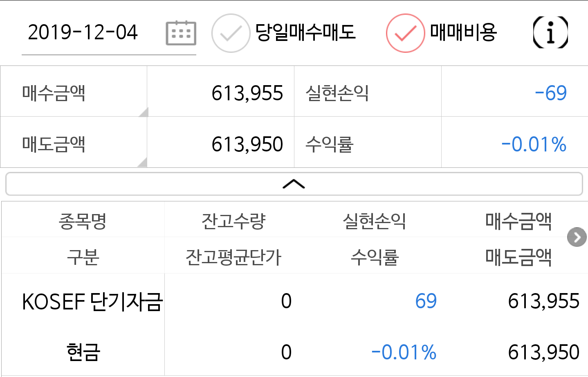Expand the 매도금액 cell corner triangle
The image size is (588, 377).
pyautogui.click(x=142, y=163)
